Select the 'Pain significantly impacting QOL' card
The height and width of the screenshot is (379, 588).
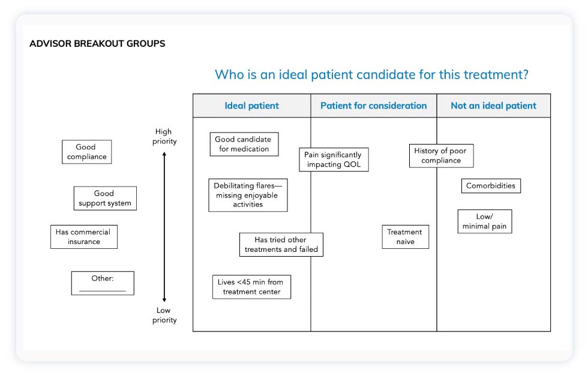(334, 160)
